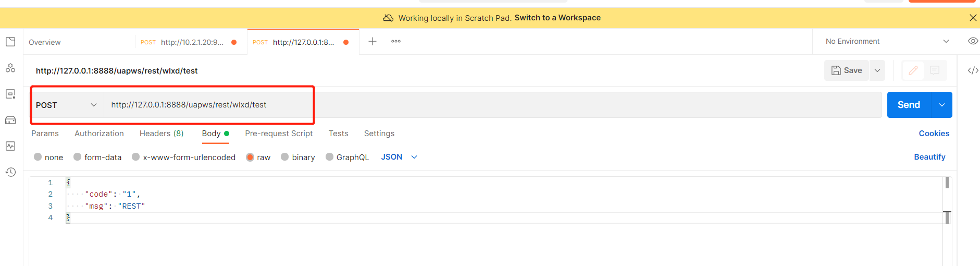Click the request URL input field

[492, 105]
